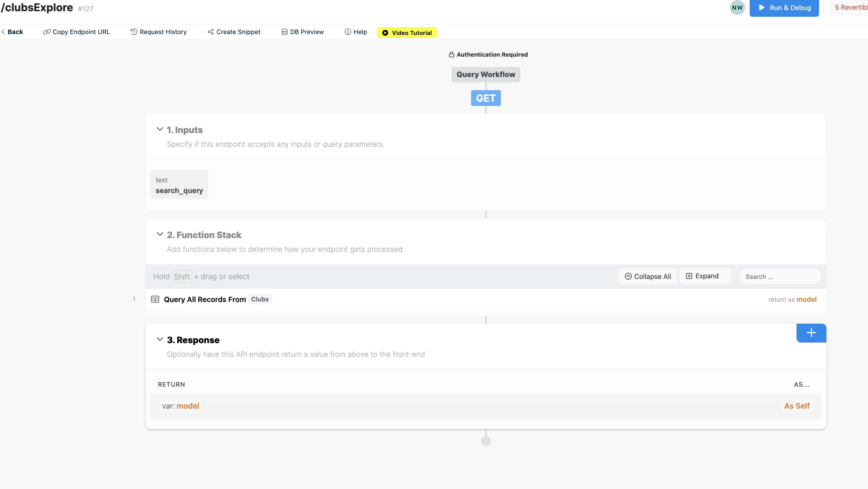Go Back to previous page
The image size is (868, 489).
coord(12,32)
